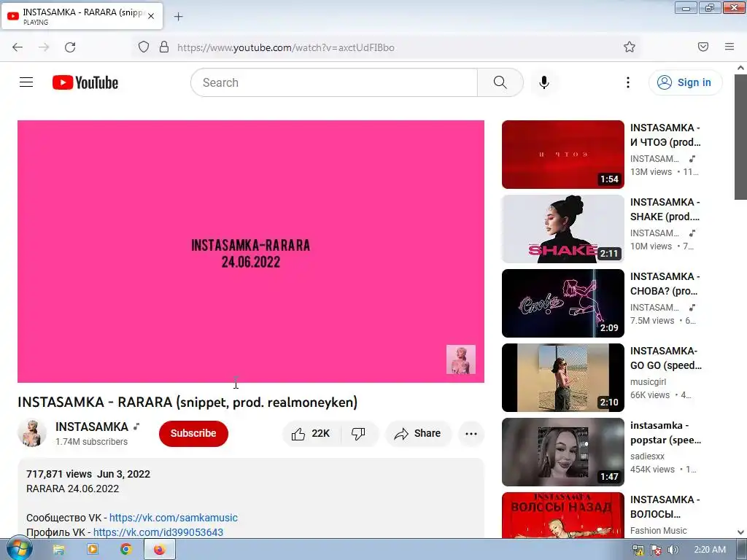This screenshot has height=560, width=747.
Task: Open the SHAKE video thumbnail
Action: 562,228
